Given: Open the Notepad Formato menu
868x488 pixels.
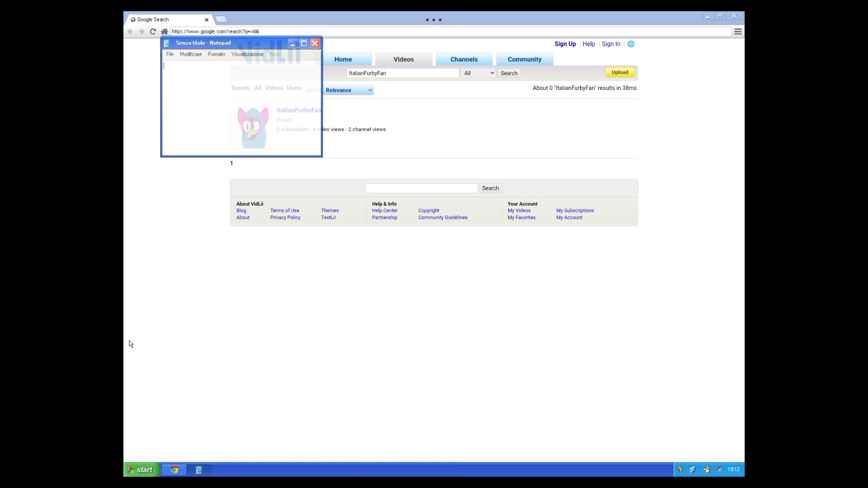Looking at the screenshot, I should 217,54.
